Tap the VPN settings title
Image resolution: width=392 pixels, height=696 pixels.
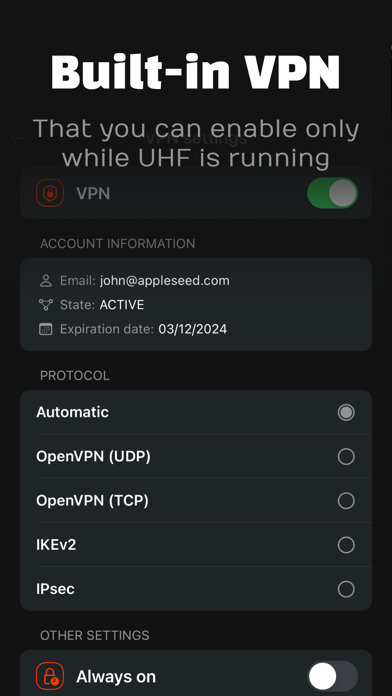tap(196, 138)
